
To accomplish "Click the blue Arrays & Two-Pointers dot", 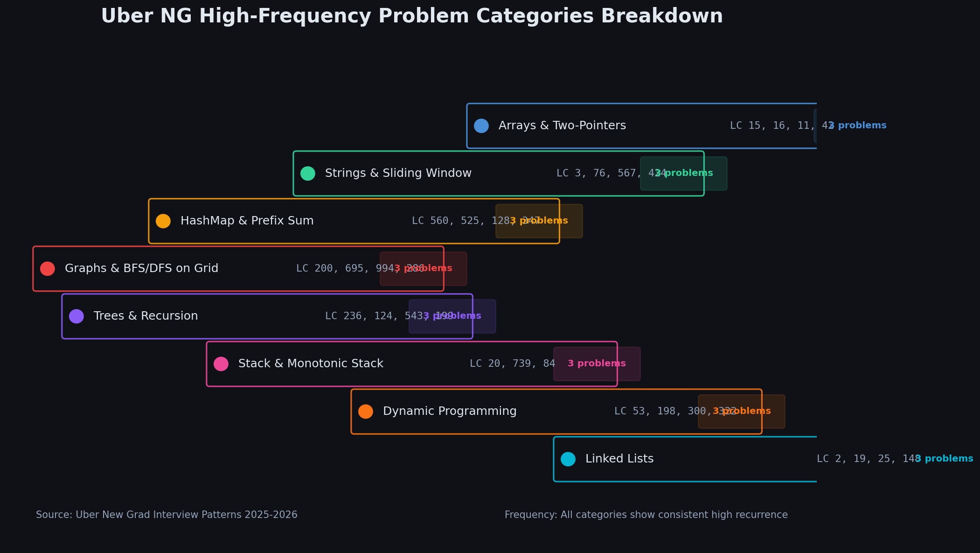I will click(481, 126).
